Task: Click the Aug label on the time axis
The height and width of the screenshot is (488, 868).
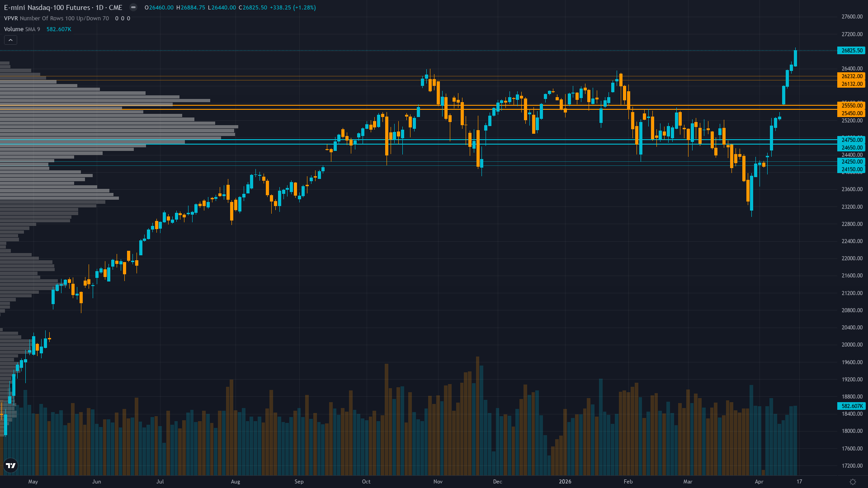Action: coord(235,482)
